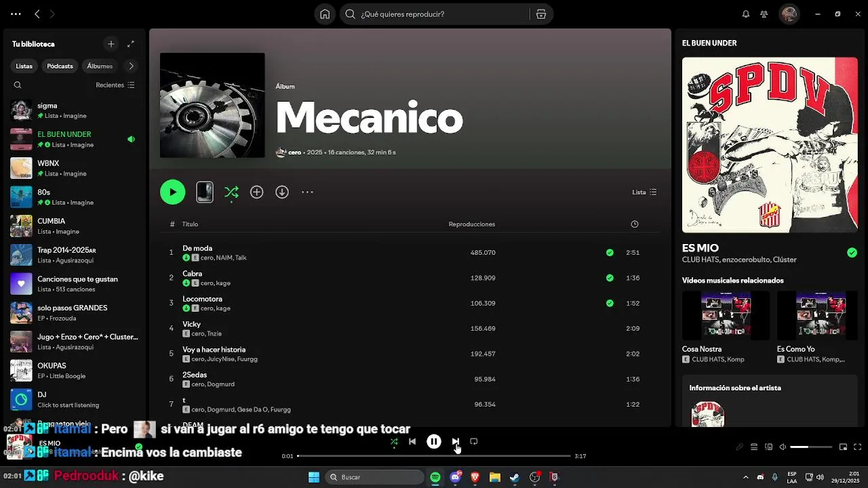Image resolution: width=868 pixels, height=488 pixels.
Task: Open the playback queue
Action: [x=754, y=447]
